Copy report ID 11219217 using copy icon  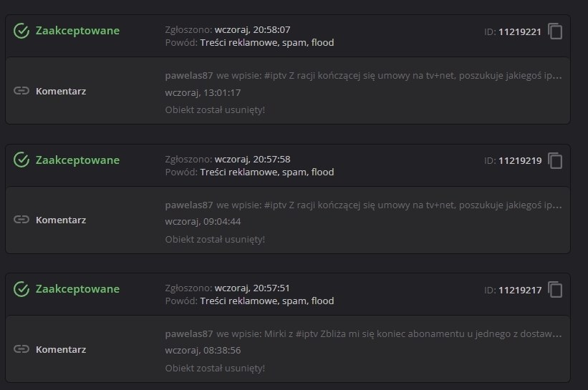pos(555,290)
